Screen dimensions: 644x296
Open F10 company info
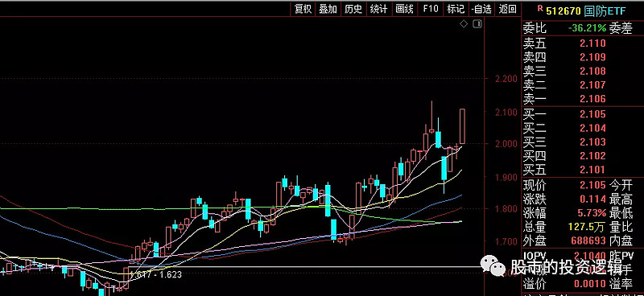point(430,9)
